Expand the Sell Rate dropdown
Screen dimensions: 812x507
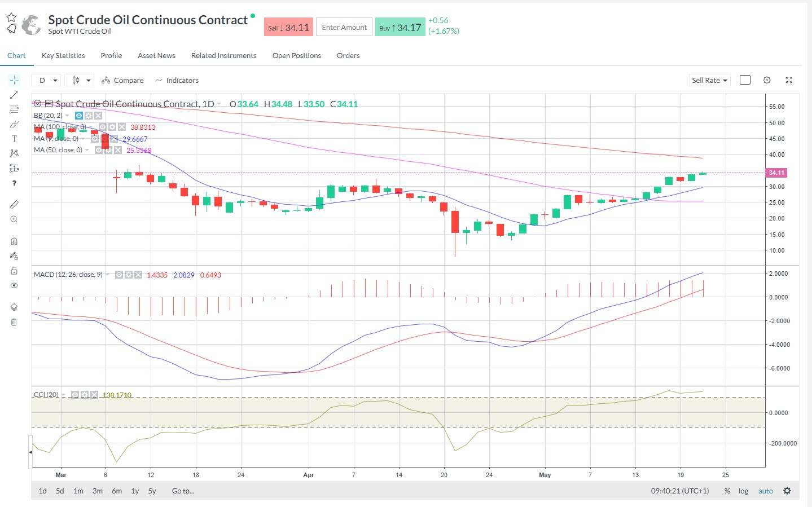pyautogui.click(x=709, y=80)
